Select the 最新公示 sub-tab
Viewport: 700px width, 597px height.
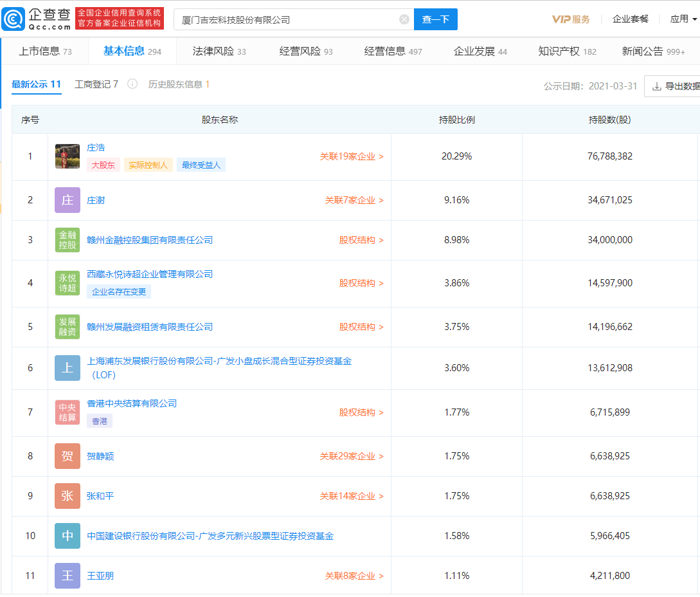point(36,84)
